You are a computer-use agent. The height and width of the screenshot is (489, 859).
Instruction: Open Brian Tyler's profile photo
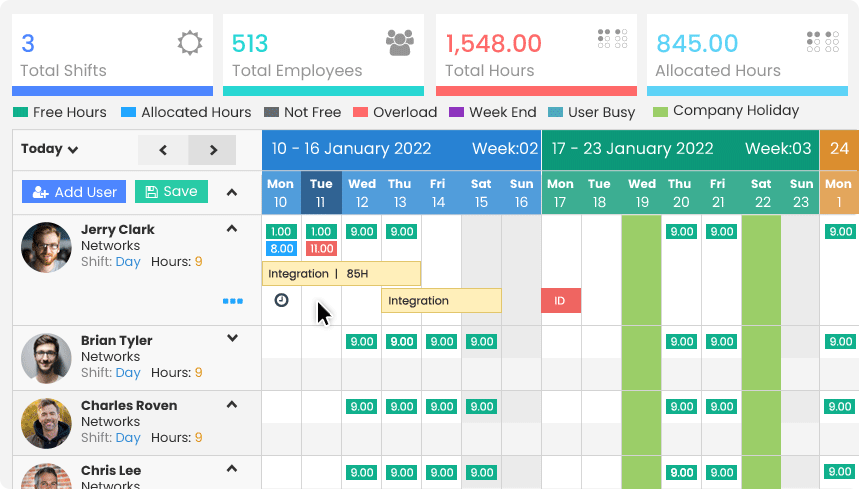click(46, 358)
